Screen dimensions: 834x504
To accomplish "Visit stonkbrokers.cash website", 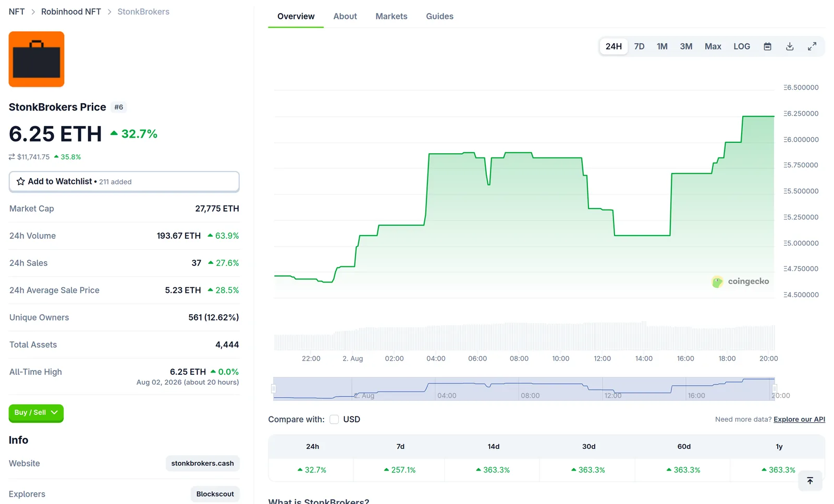I will coord(203,463).
